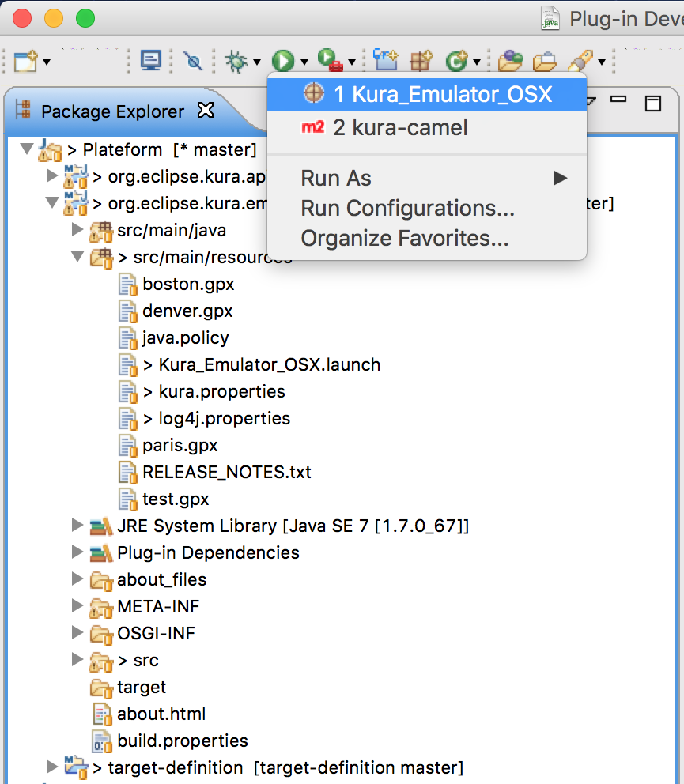
Task: Click the Debug bug icon
Action: click(x=236, y=61)
